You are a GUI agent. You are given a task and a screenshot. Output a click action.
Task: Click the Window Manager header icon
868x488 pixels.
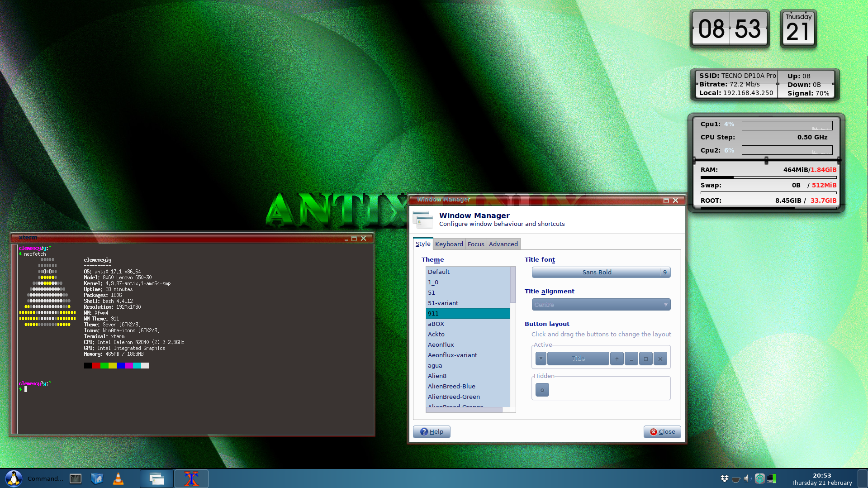coord(423,220)
